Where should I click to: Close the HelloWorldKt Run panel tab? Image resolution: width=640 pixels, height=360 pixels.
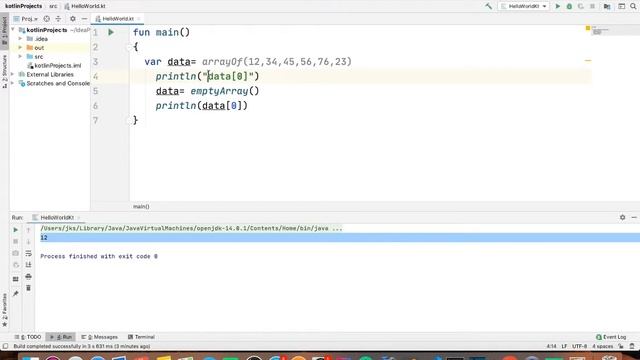point(79,218)
